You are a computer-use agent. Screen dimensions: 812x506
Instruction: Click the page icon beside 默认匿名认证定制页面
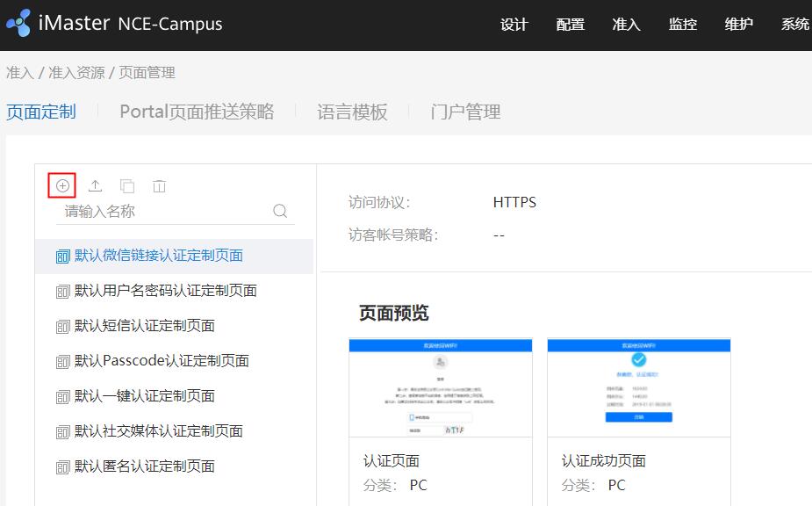pyautogui.click(x=61, y=466)
